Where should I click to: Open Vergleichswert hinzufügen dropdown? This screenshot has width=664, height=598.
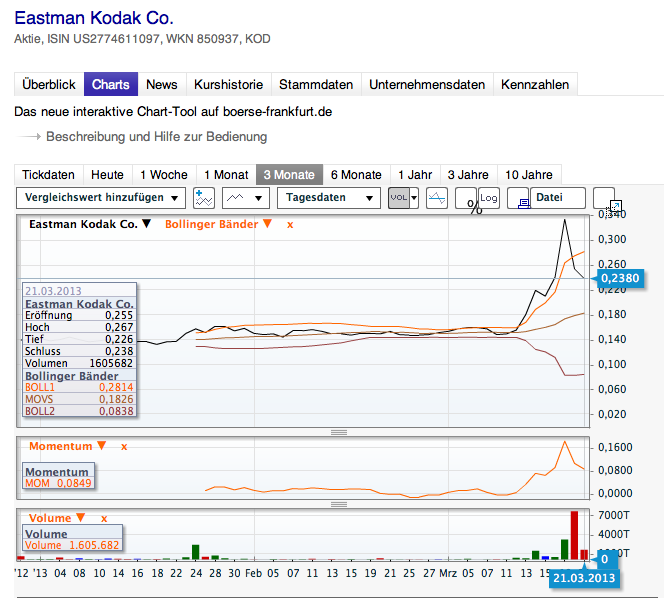(101, 198)
